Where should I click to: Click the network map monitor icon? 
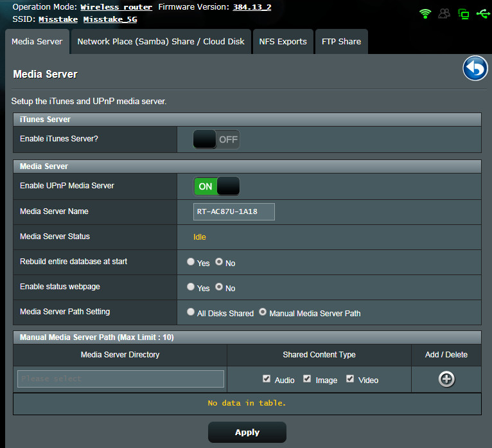tap(463, 13)
